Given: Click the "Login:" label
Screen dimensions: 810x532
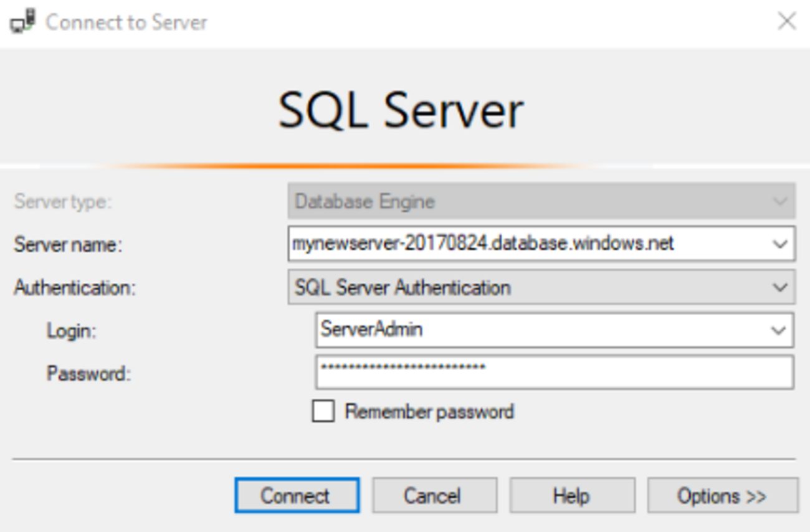Looking at the screenshot, I should click(72, 331).
